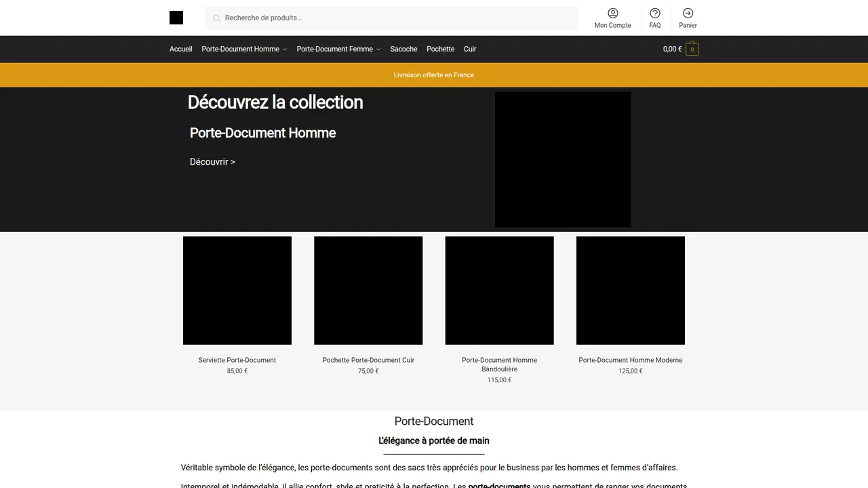Screen dimensions: 868x488
Task: Open the Porte-Document Femme menu item
Action: tap(335, 49)
